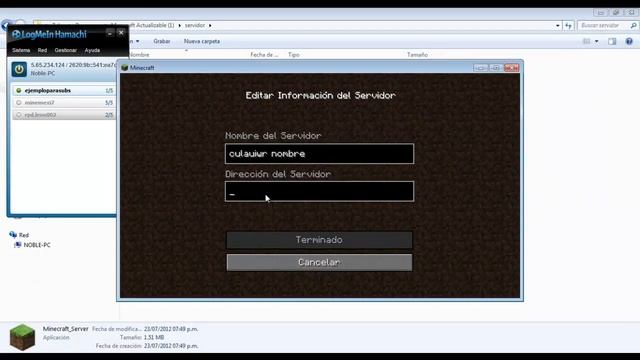Minimize the Minecraft window
This screenshot has height=360, width=640.
coord(480,68)
